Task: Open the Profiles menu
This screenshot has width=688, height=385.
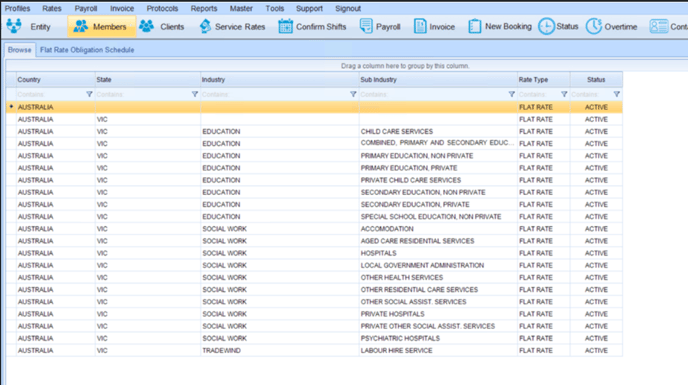Action: 18,8
